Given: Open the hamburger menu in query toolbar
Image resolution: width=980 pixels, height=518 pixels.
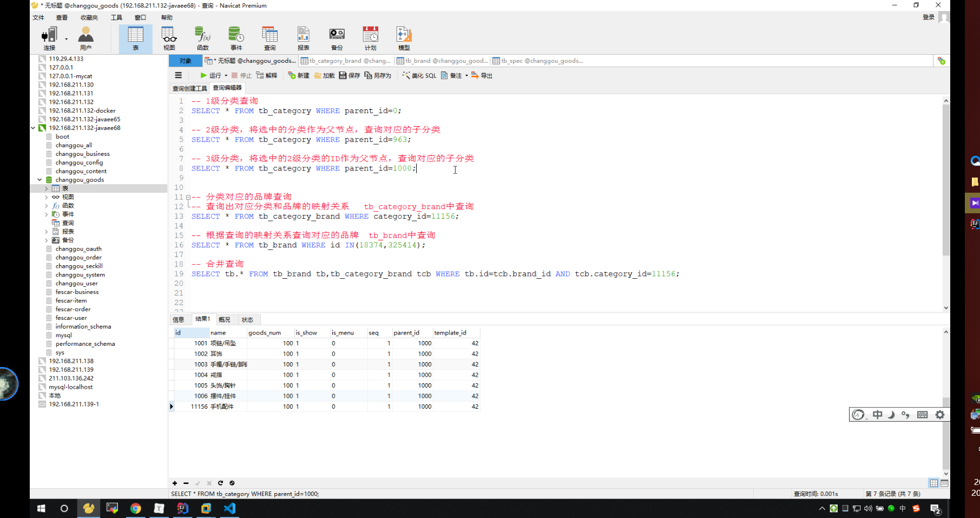Looking at the screenshot, I should pyautogui.click(x=179, y=75).
